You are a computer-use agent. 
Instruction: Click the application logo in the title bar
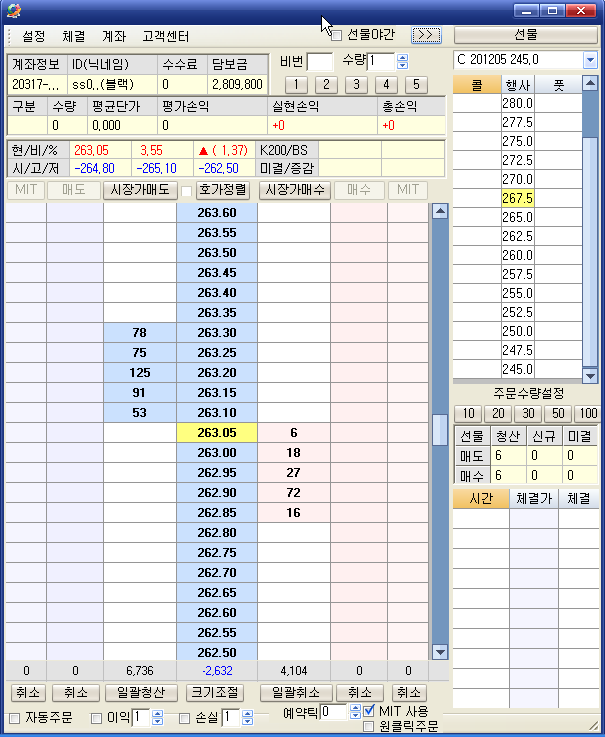pos(13,11)
